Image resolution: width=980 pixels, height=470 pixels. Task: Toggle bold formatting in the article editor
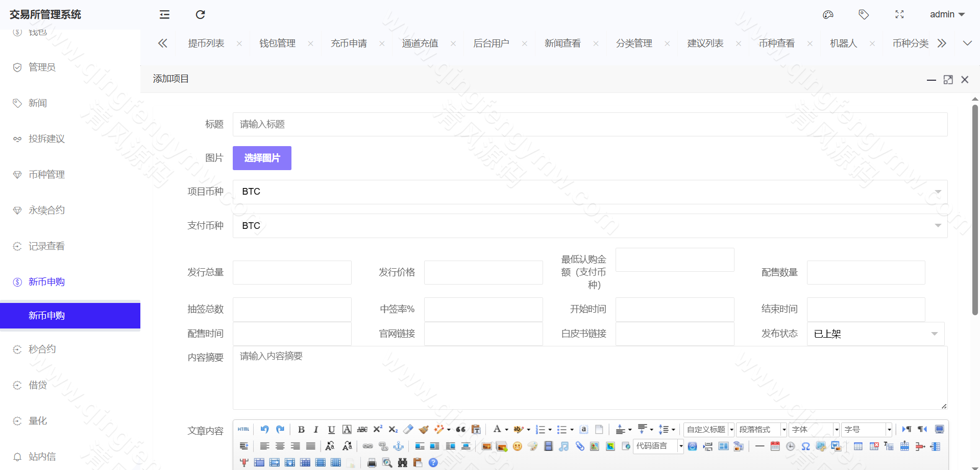[x=302, y=430]
